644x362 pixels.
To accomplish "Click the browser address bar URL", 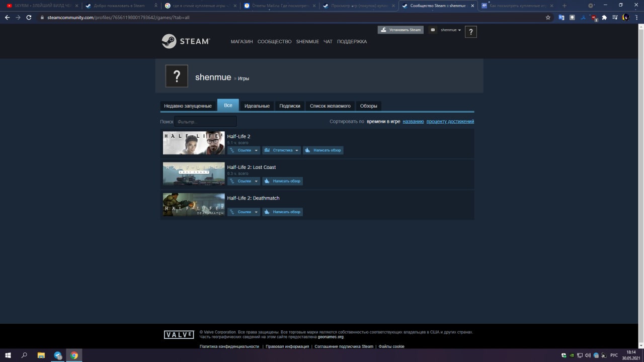I will (118, 17).
